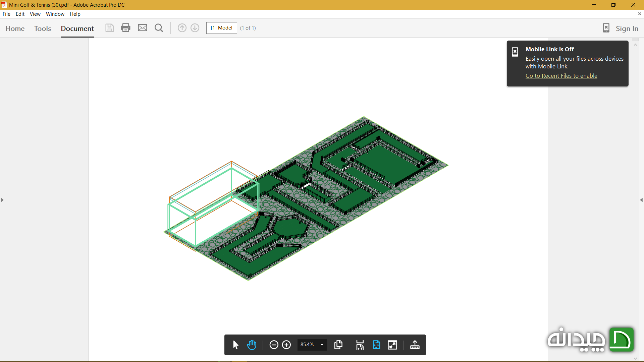
Task: Select the Document tab
Action: click(x=77, y=28)
